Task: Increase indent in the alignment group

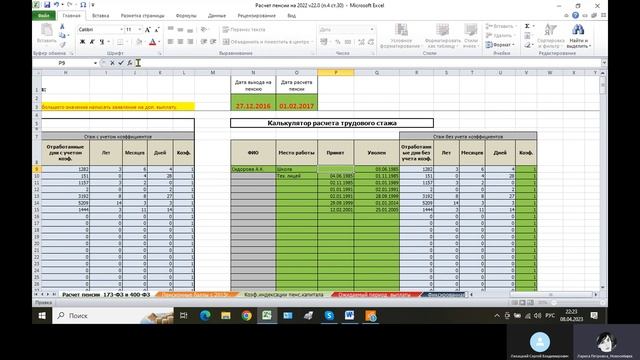Action: [213, 42]
